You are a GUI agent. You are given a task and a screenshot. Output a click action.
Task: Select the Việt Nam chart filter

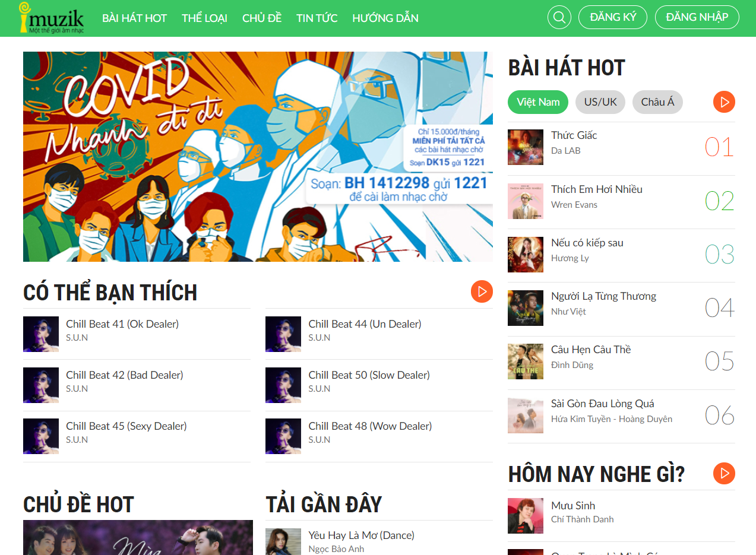(538, 102)
